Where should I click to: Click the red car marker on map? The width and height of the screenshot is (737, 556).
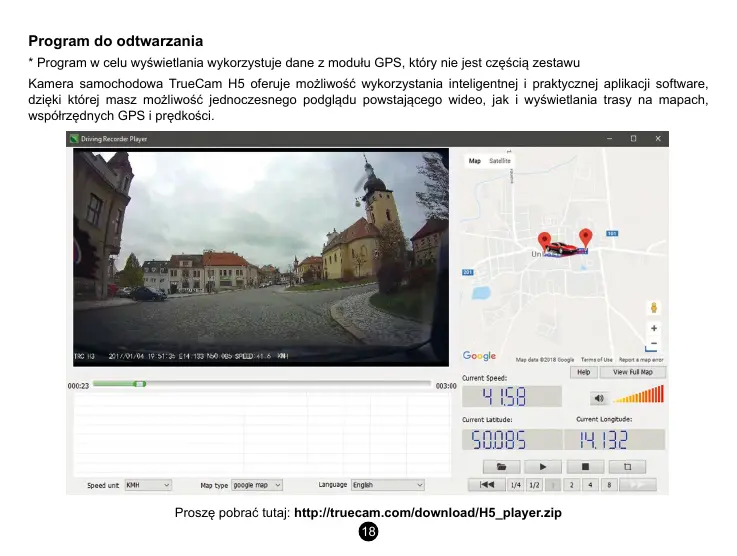(561, 248)
